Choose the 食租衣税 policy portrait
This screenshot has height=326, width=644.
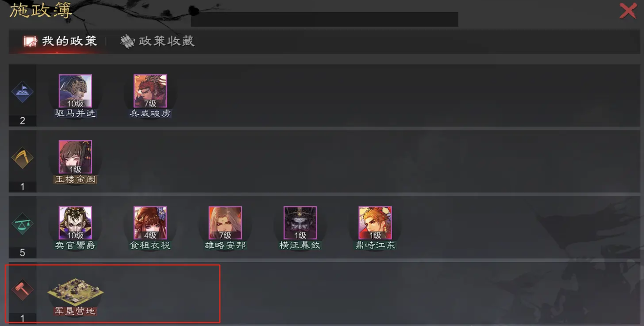[150, 223]
